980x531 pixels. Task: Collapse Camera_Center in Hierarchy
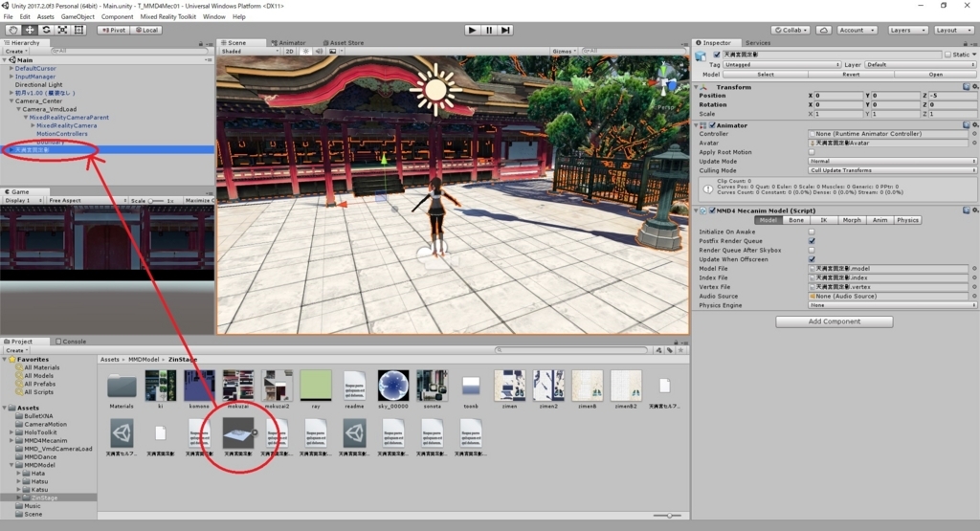11,100
